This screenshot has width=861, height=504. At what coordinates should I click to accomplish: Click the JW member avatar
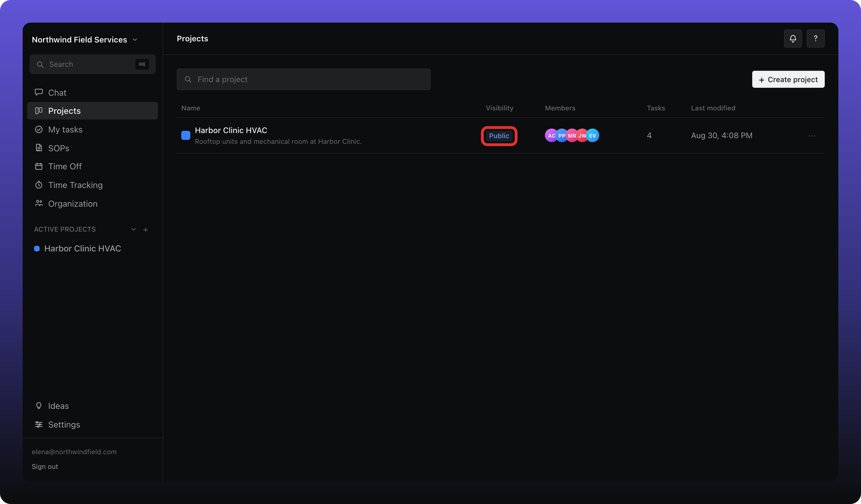coord(582,136)
